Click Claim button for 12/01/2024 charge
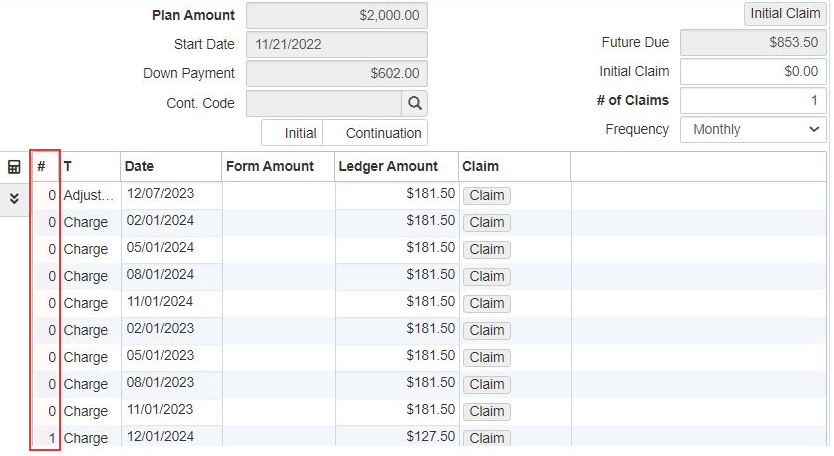Viewport: 834px width, 456px height. point(487,438)
